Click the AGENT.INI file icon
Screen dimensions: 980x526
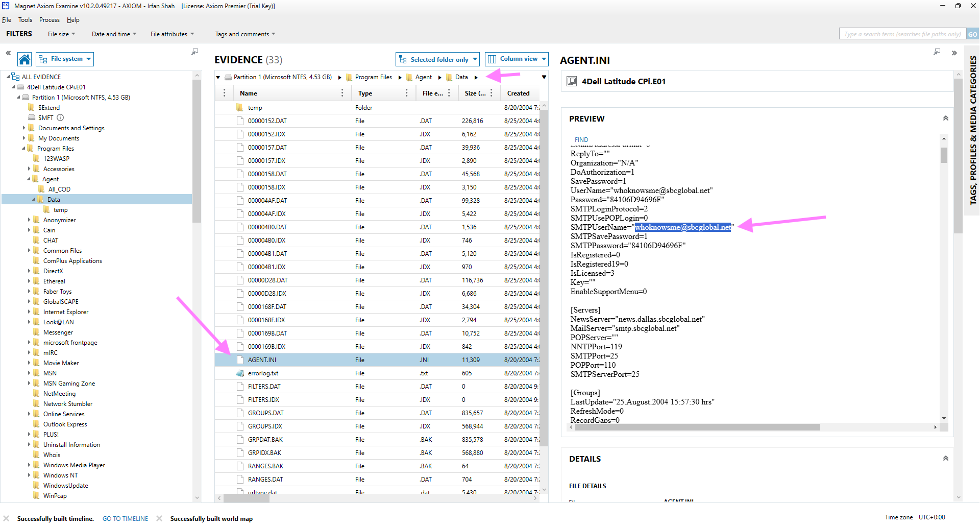[x=240, y=360]
